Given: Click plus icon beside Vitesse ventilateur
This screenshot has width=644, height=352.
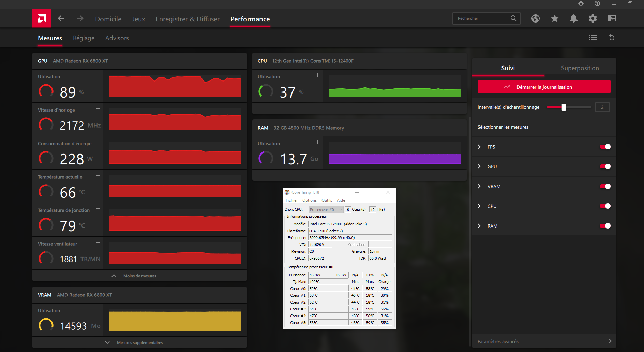Looking at the screenshot, I should tap(98, 242).
